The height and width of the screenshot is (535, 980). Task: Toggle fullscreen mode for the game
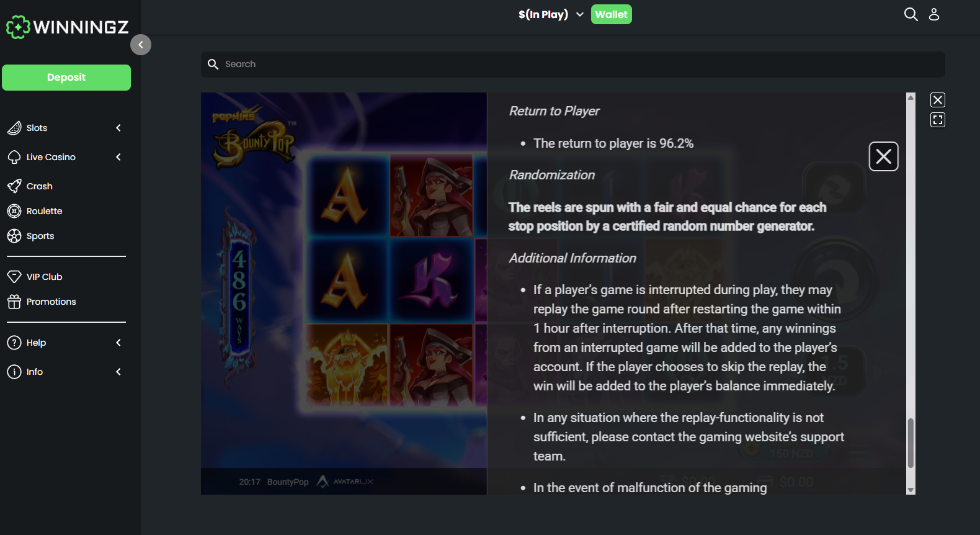[x=938, y=120]
